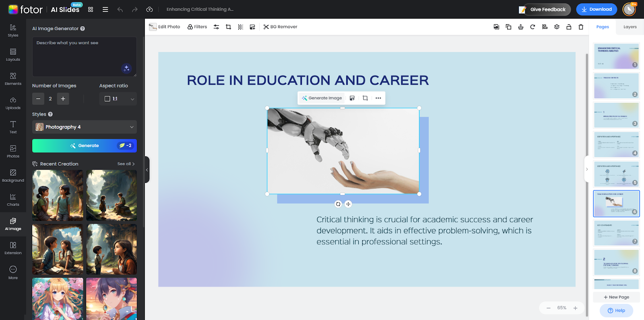This screenshot has height=320, width=644.
Task: Expand the Aspect ratio 1:1 dropdown
Action: [118, 99]
